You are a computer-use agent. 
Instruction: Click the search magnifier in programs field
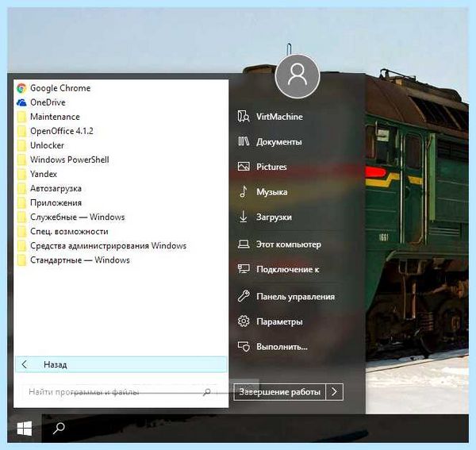tap(207, 392)
